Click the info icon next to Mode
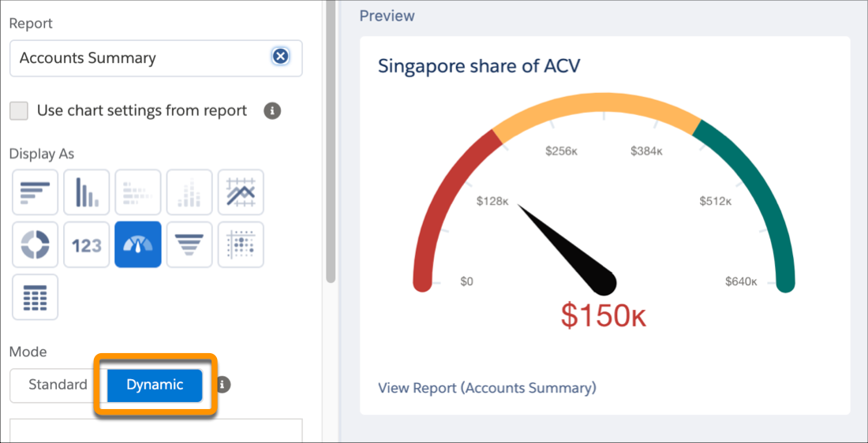 (223, 385)
